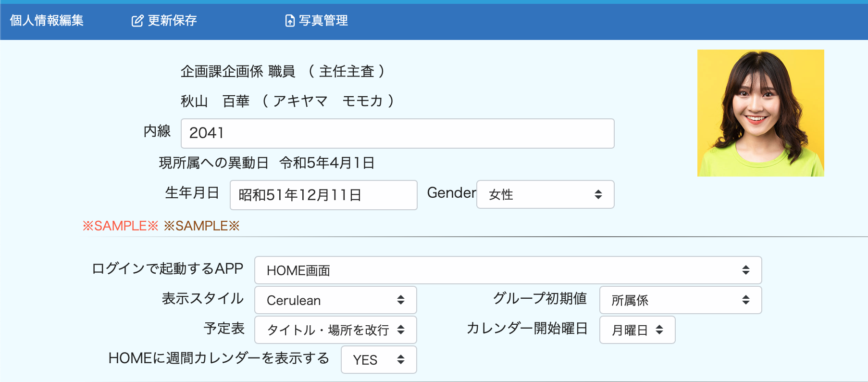This screenshot has width=868, height=382.
Task: Click the 生年月日 birthdate field
Action: click(323, 195)
